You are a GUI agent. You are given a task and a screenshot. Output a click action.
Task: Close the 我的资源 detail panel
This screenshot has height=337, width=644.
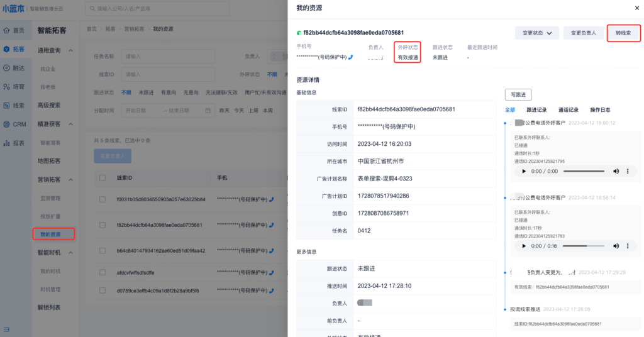point(637,7)
